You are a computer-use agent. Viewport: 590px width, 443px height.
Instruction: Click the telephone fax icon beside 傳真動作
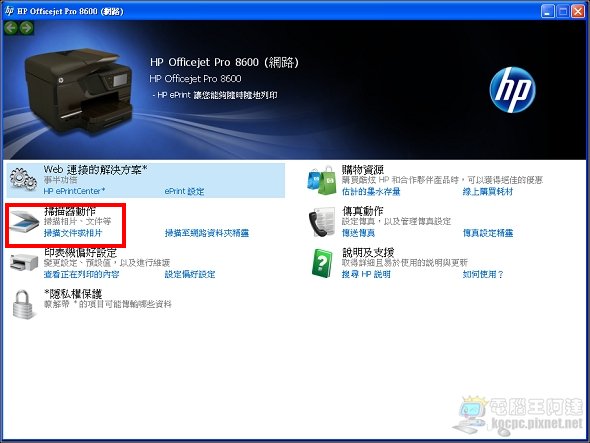[322, 222]
